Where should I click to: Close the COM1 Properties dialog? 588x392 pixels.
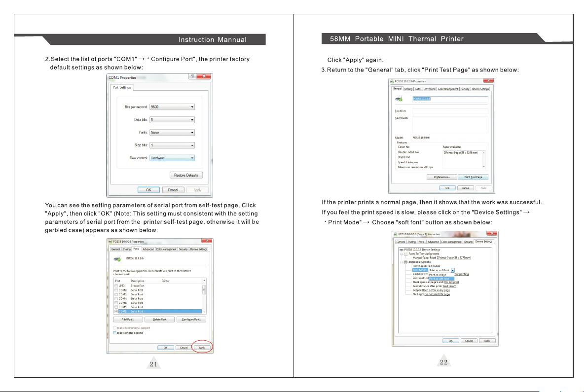(204, 76)
